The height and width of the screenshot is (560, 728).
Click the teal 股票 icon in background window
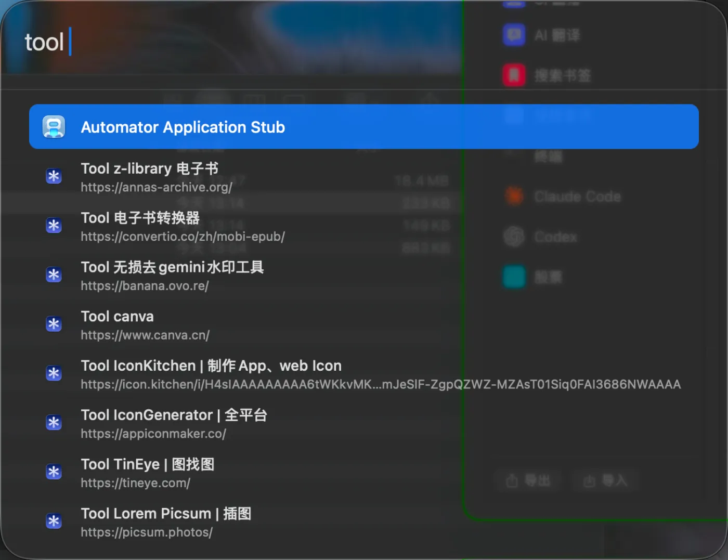pyautogui.click(x=514, y=277)
